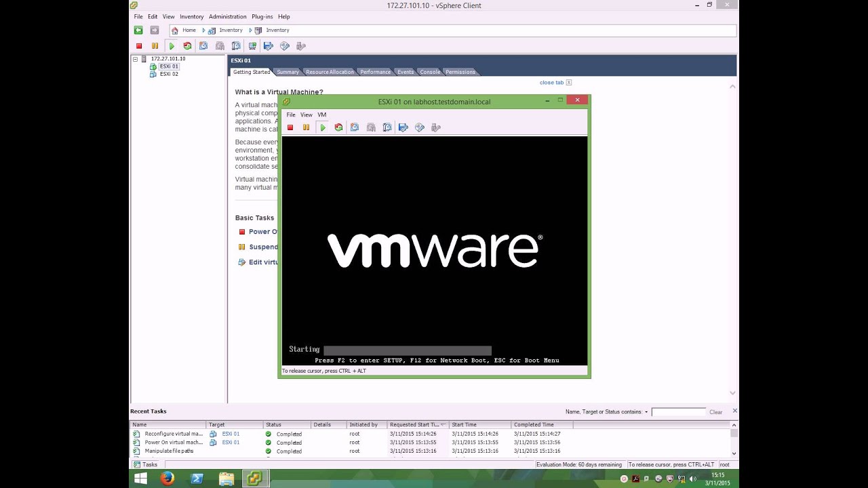Switch to the Permissions tab
The height and width of the screenshot is (488, 868).
[x=460, y=72]
